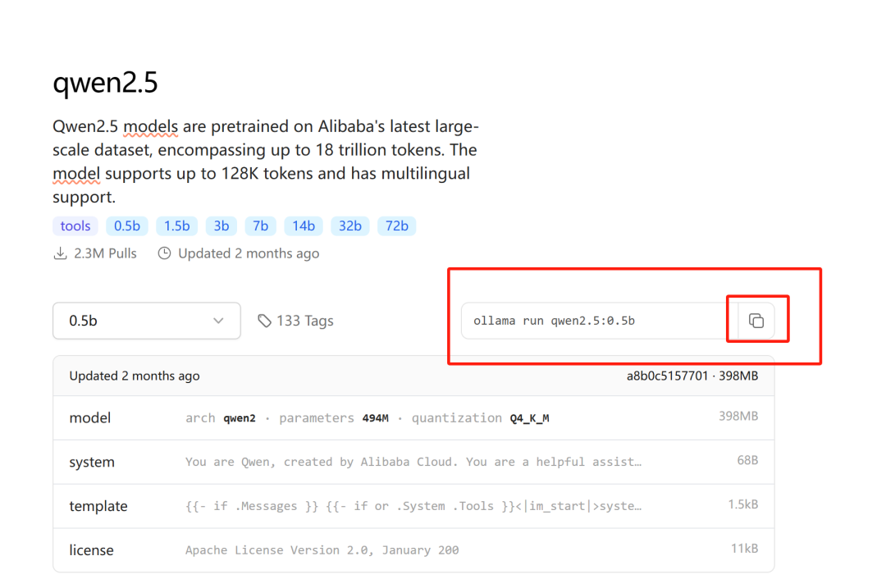Click the ollama run qwen2.5:0.5b command field

coord(600,321)
